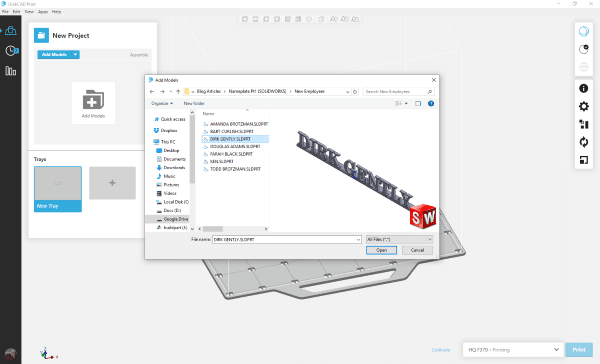Open the File menu
The image size is (600, 364).
(x=5, y=12)
